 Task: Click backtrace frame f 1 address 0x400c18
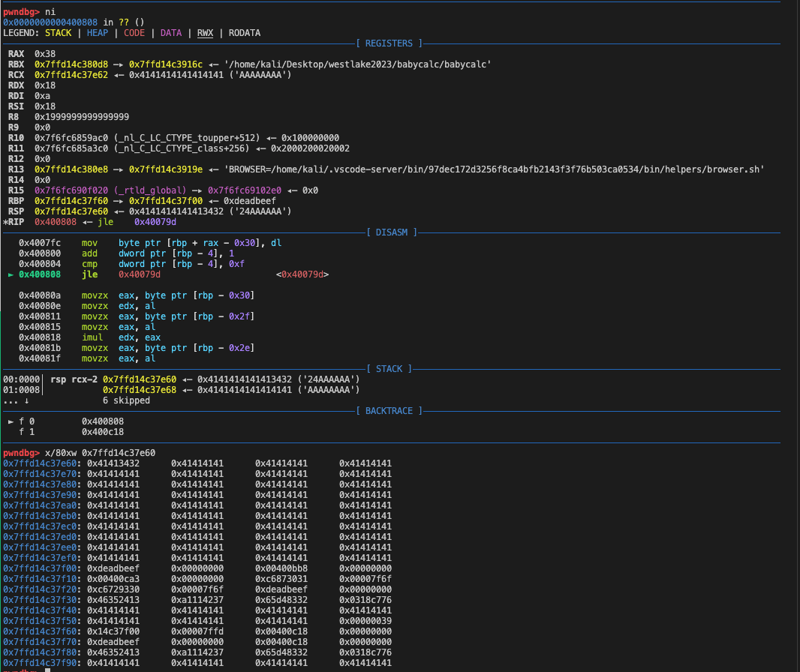pos(103,432)
